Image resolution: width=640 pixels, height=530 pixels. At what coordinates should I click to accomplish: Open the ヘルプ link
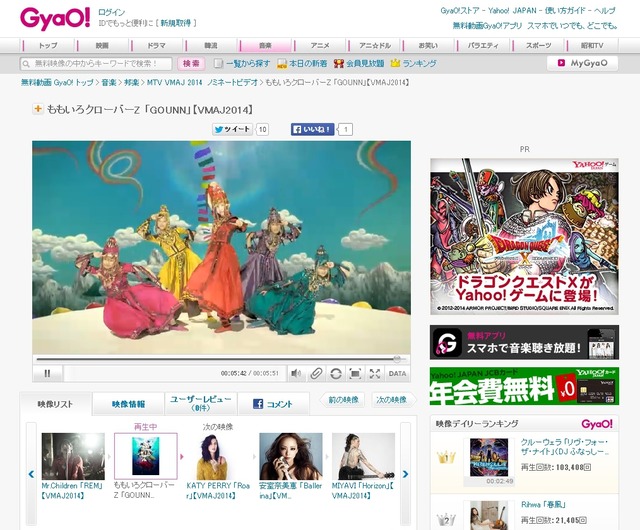pos(604,11)
